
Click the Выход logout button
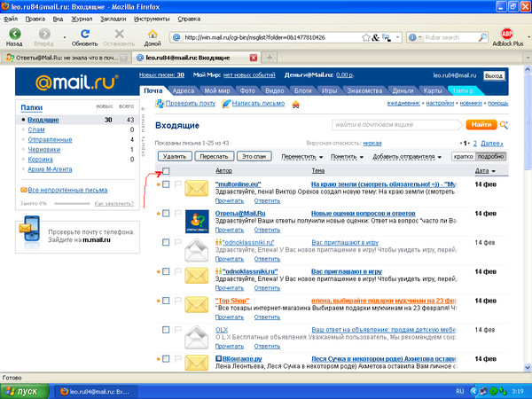point(494,75)
